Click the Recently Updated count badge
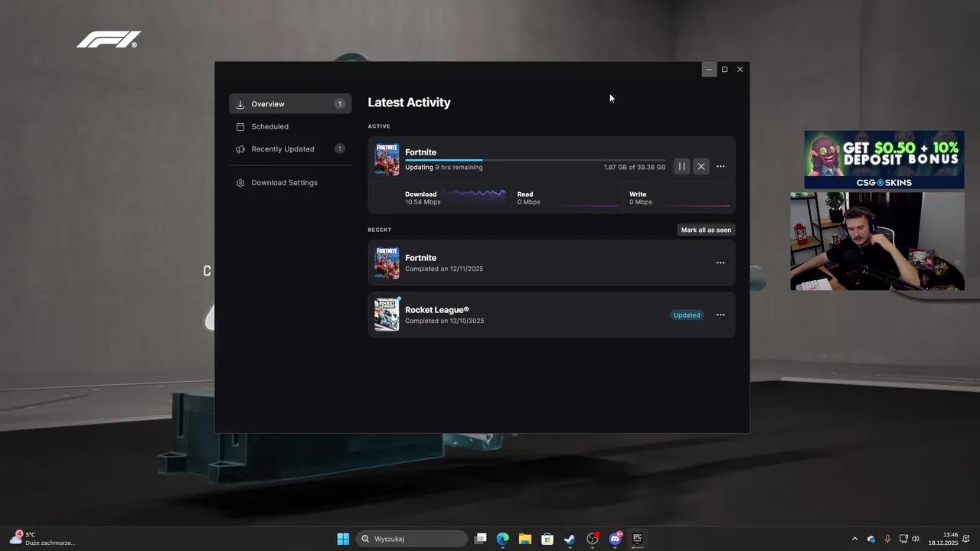980x551 pixels. click(339, 149)
